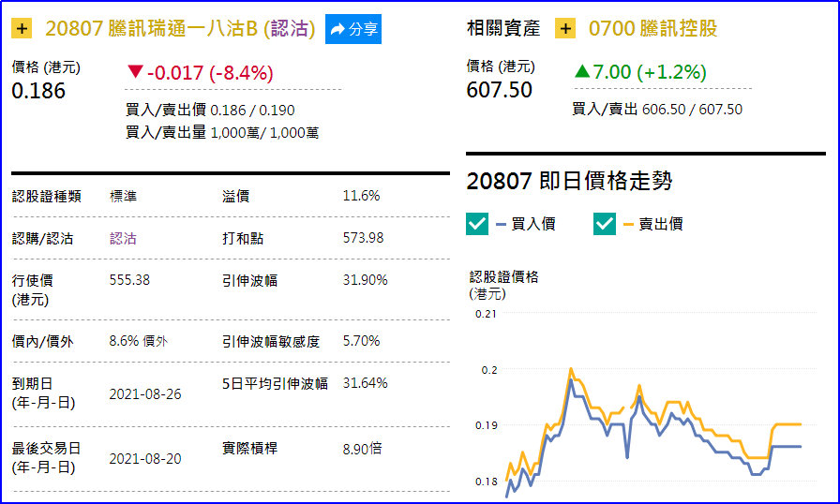Select underlying bid/ask 606.50 / 607.50
This screenshot has width=840, height=504.
[x=692, y=110]
